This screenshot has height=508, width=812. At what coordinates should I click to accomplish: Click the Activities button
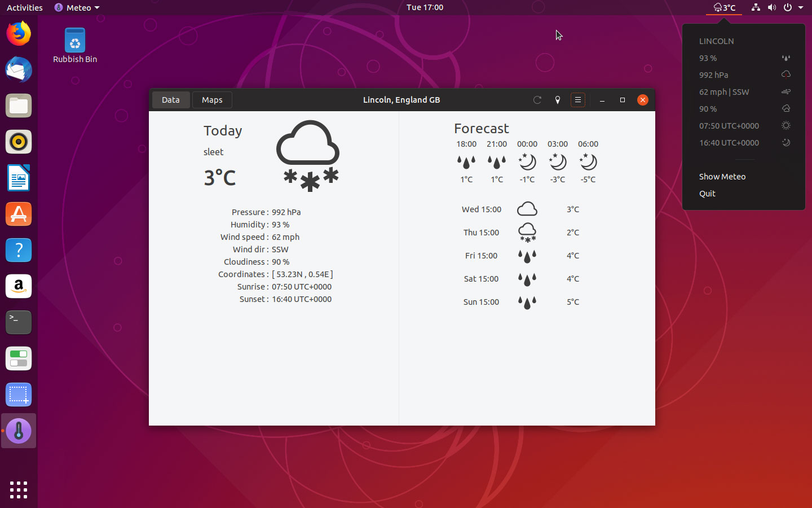[24, 7]
